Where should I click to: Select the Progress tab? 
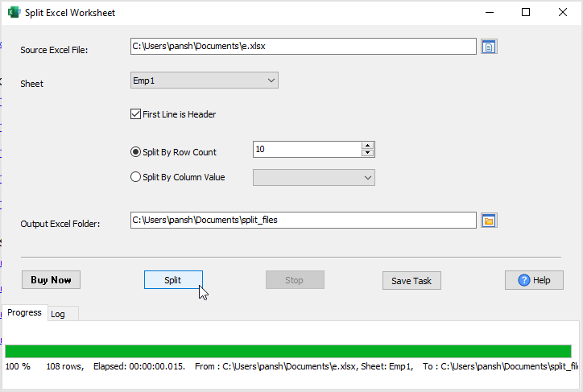click(x=24, y=312)
